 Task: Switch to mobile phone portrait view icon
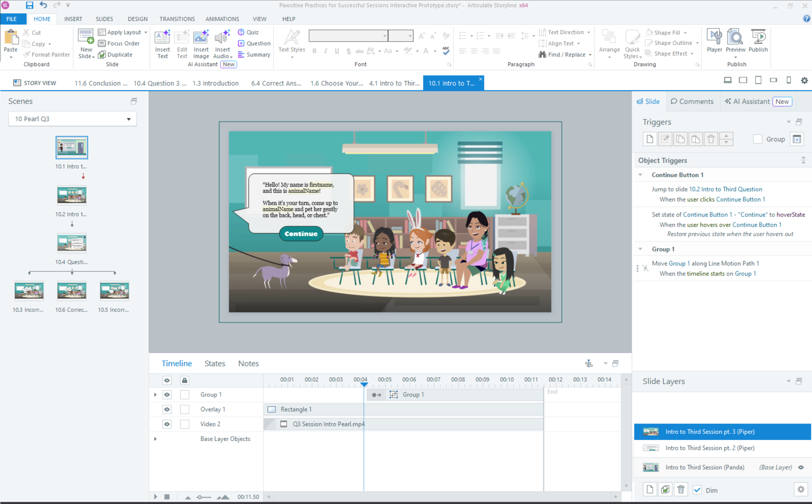click(789, 80)
